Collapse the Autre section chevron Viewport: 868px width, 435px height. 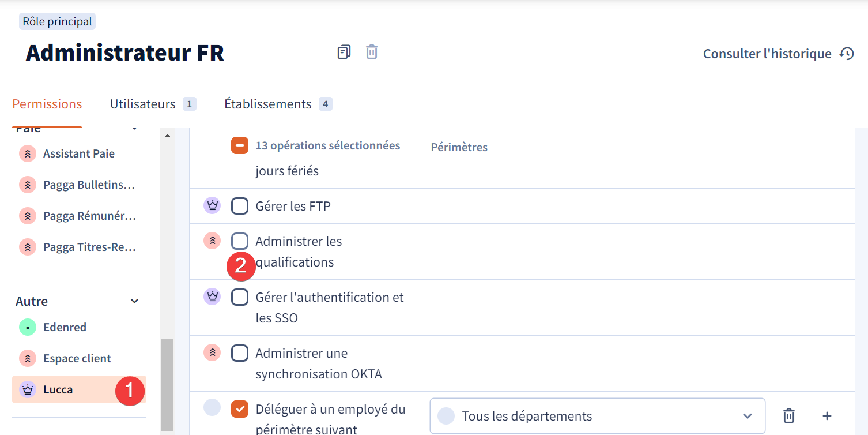pos(134,301)
